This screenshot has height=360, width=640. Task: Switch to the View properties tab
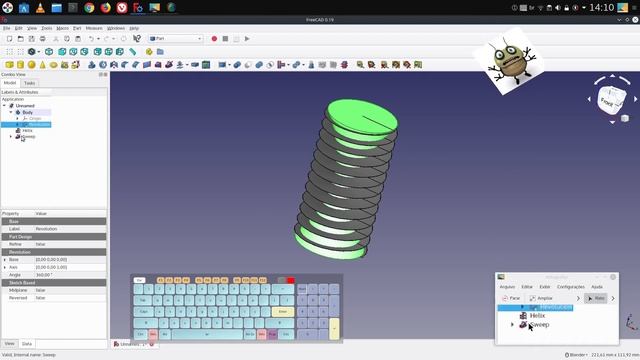tap(9, 344)
